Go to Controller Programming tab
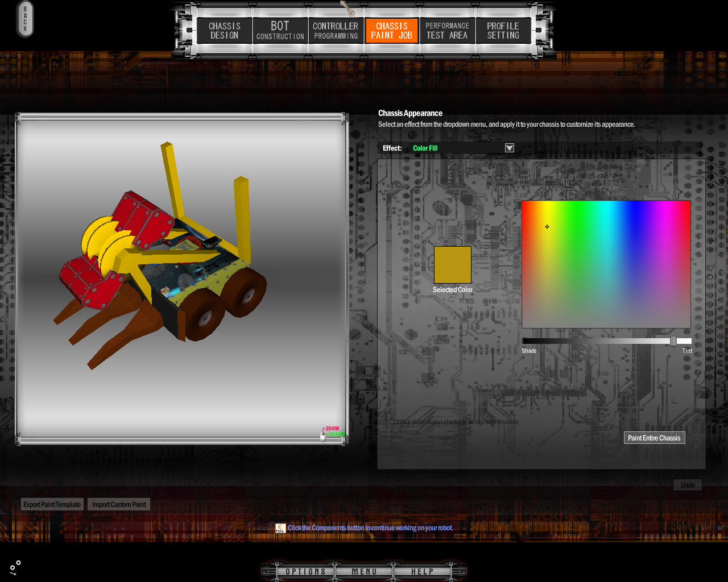728x582 pixels. [x=336, y=31]
